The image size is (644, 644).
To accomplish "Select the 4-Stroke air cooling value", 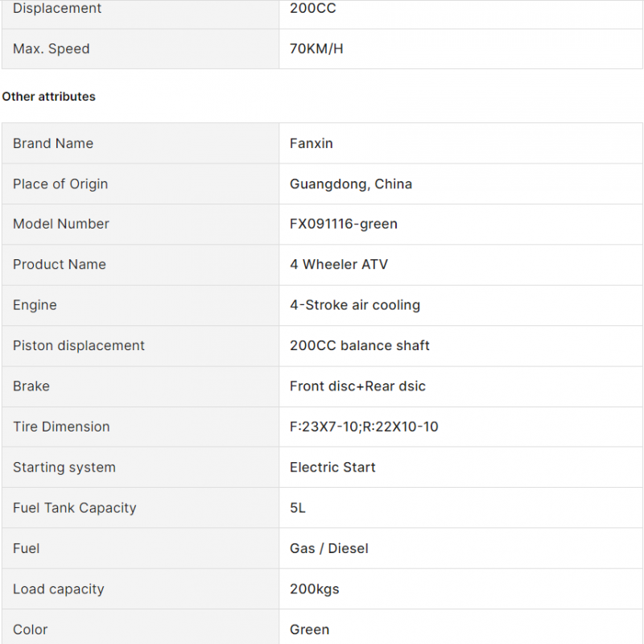I will pyautogui.click(x=355, y=305).
